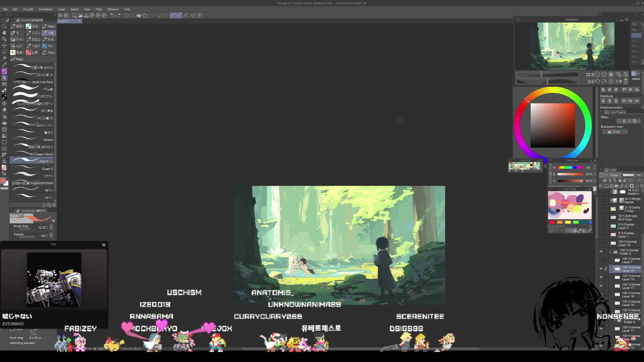644x362 pixels.
Task: Collapse Folder 2 in layer list
Action: click(x=610, y=252)
